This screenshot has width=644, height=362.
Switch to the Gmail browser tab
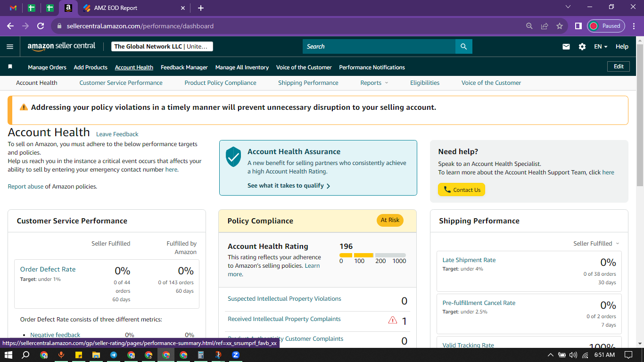[13, 8]
